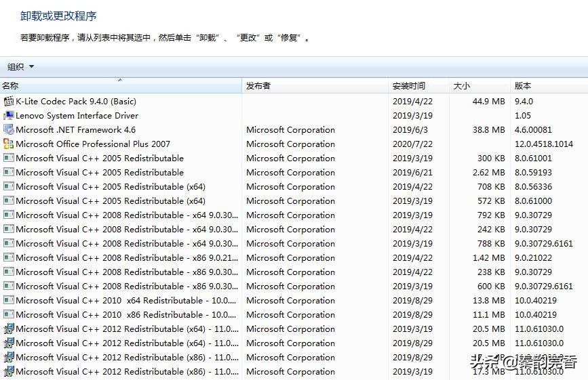This screenshot has height=380, width=588.
Task: Click icon of Visual C++ 2008 x86 row sized 238 KB
Action: (x=9, y=272)
